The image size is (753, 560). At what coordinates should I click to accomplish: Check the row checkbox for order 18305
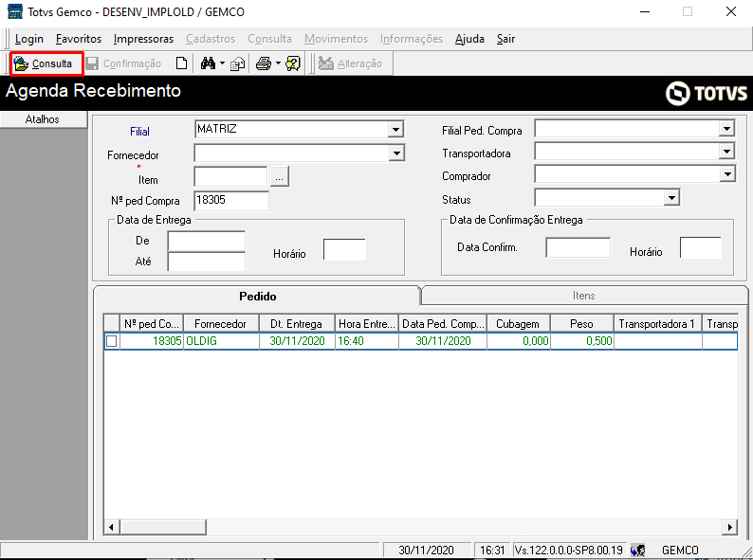coord(111,341)
